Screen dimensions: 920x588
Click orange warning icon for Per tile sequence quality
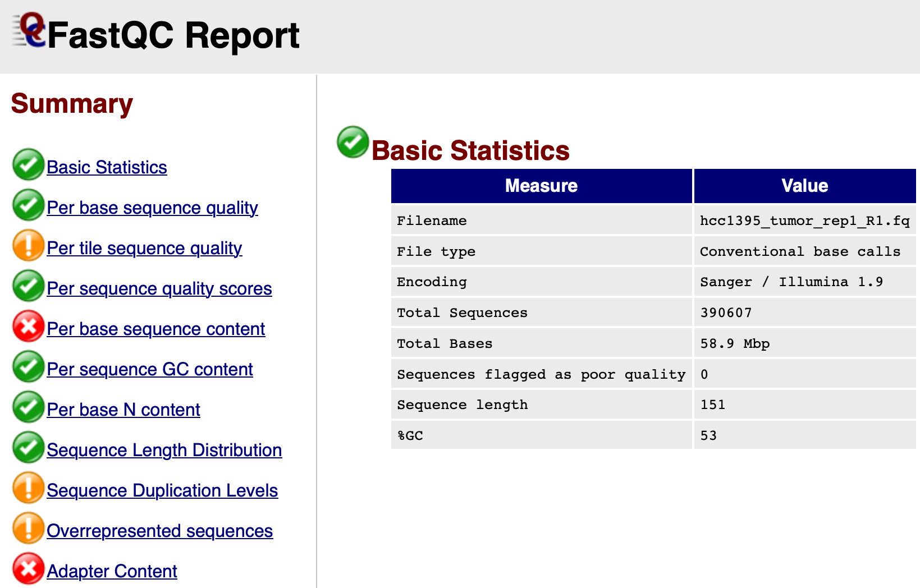tap(28, 246)
